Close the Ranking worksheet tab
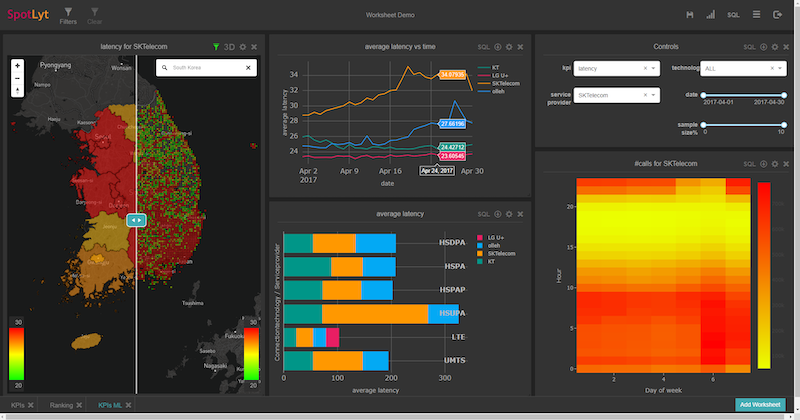 (79, 405)
